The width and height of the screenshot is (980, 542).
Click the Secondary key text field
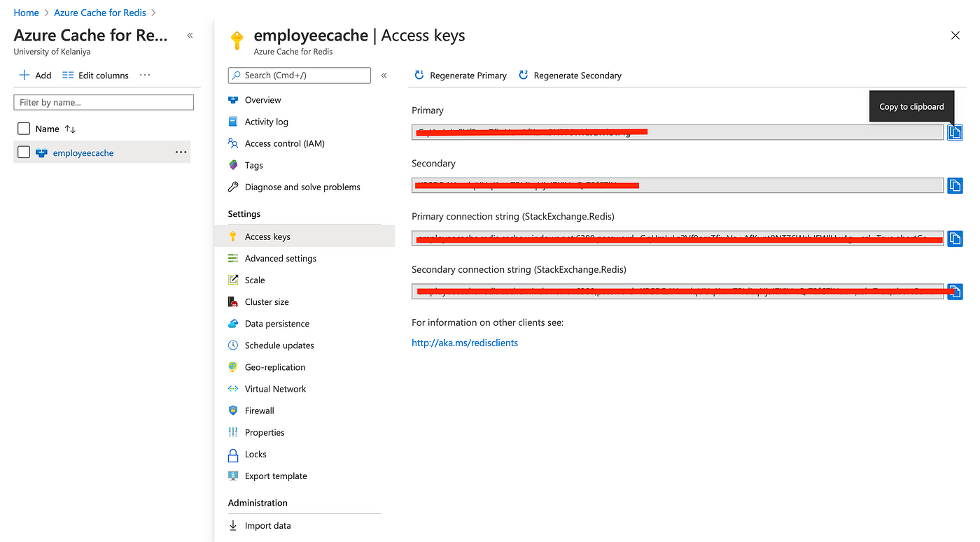coord(678,185)
